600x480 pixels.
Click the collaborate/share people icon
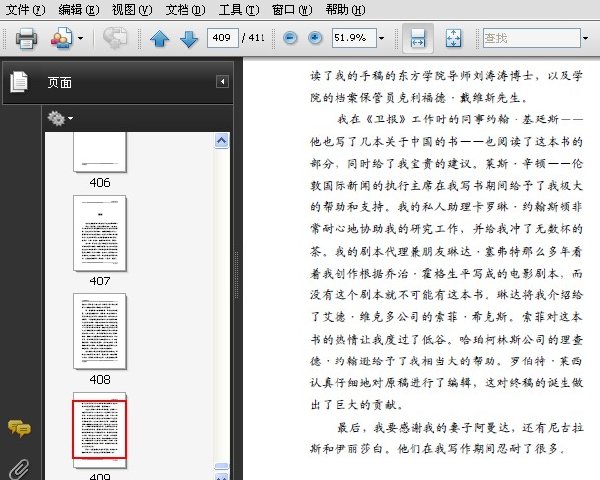pos(62,38)
